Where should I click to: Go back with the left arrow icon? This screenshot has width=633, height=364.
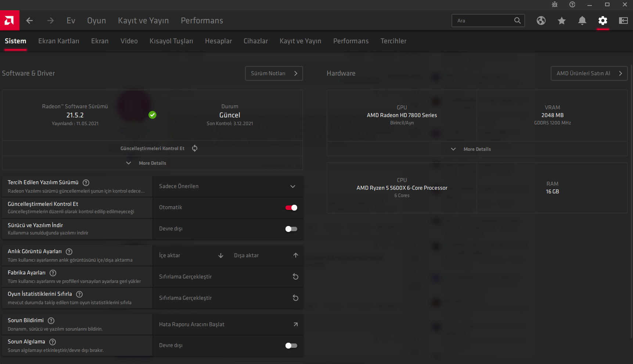(30, 21)
